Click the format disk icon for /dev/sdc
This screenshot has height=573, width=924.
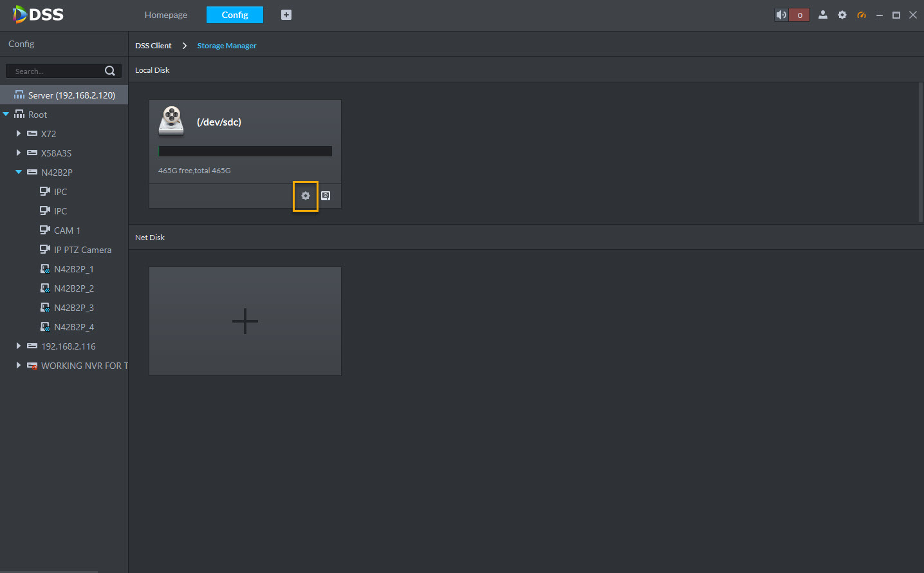[x=326, y=196]
